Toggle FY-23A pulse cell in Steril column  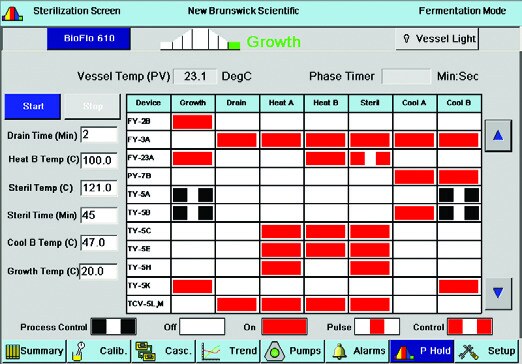click(x=370, y=158)
